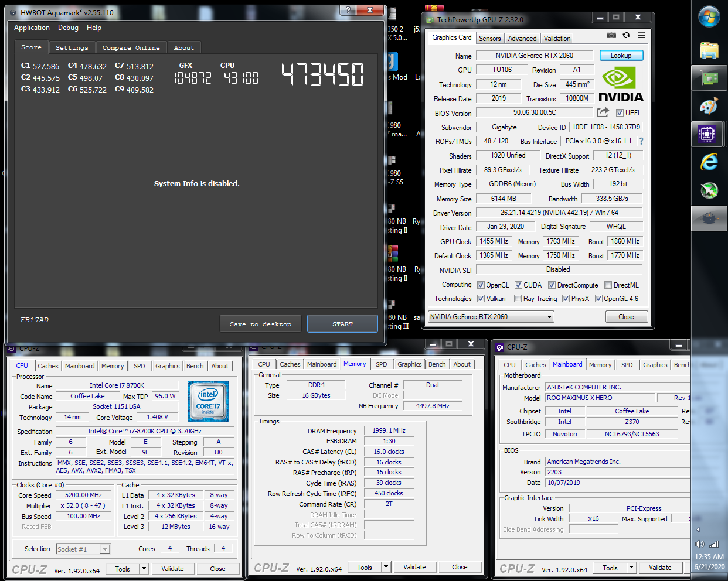Open the GPU-Z hamburger menu icon

pos(641,35)
